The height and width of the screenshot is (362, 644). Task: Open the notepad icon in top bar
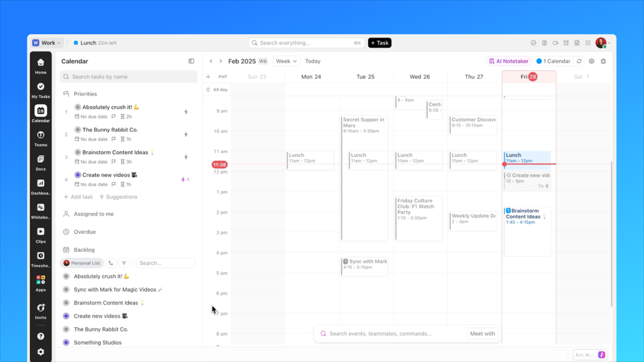click(544, 42)
